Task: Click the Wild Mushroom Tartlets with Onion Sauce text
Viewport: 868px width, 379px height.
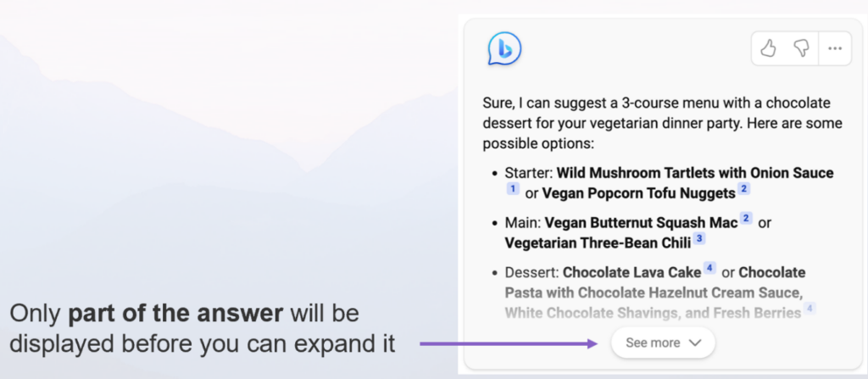Action: coord(694,173)
